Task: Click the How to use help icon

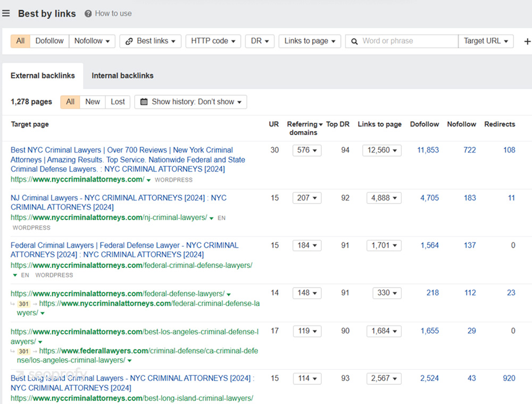Action: (x=88, y=14)
